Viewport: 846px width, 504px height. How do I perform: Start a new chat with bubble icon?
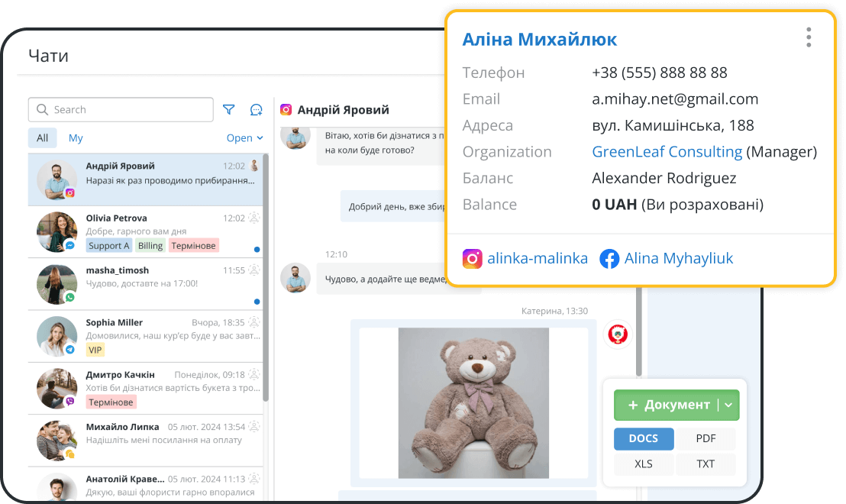point(257,110)
